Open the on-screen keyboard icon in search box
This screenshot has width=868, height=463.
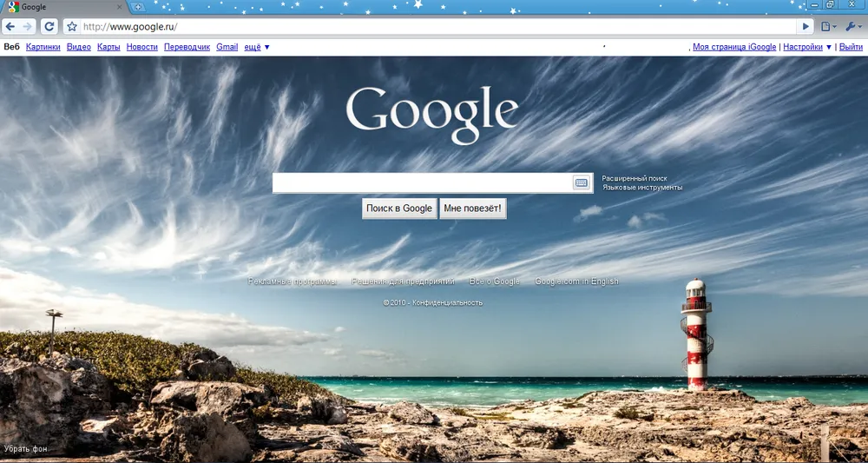[581, 182]
